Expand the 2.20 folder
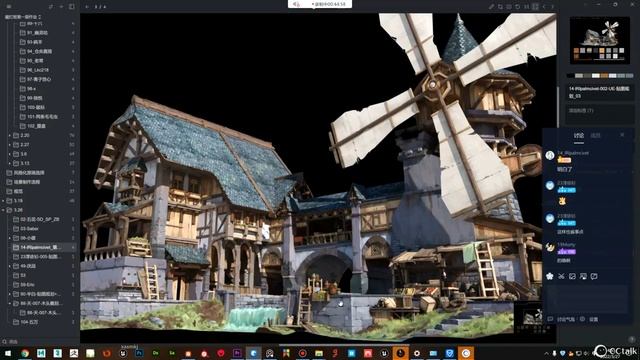Screen dimensions: 640x360 [x=9, y=135]
